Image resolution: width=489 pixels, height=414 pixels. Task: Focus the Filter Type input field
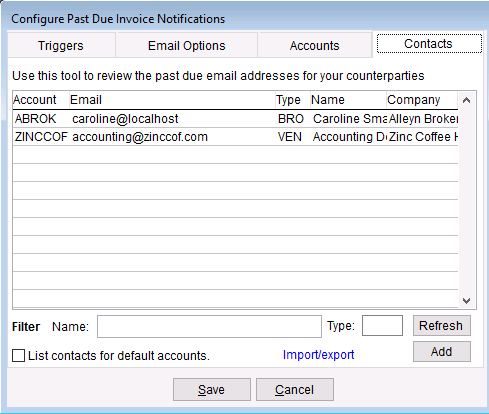[382, 325]
